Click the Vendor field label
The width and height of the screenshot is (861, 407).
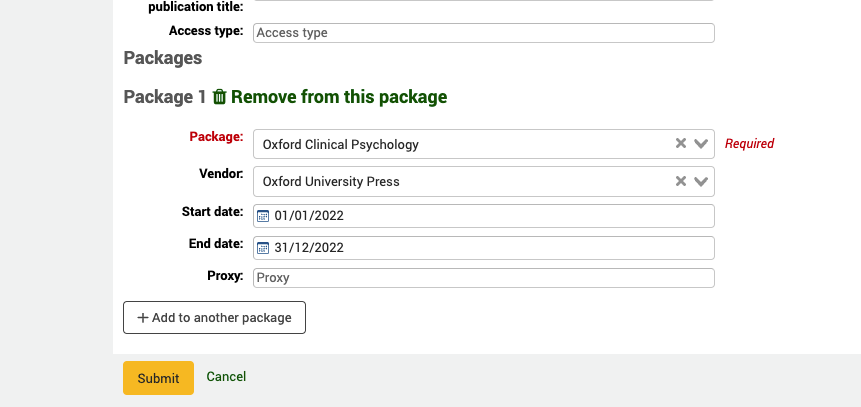[x=221, y=174]
